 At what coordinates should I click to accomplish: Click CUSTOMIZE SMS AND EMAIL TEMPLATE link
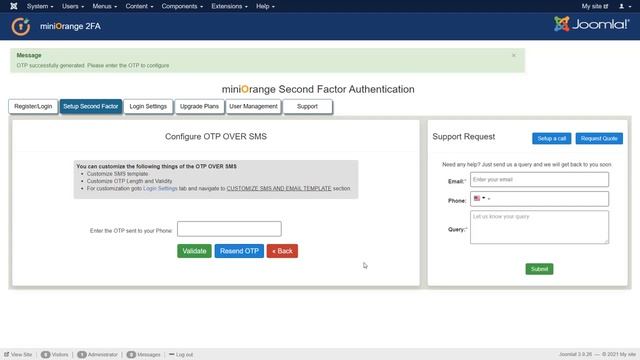click(279, 189)
